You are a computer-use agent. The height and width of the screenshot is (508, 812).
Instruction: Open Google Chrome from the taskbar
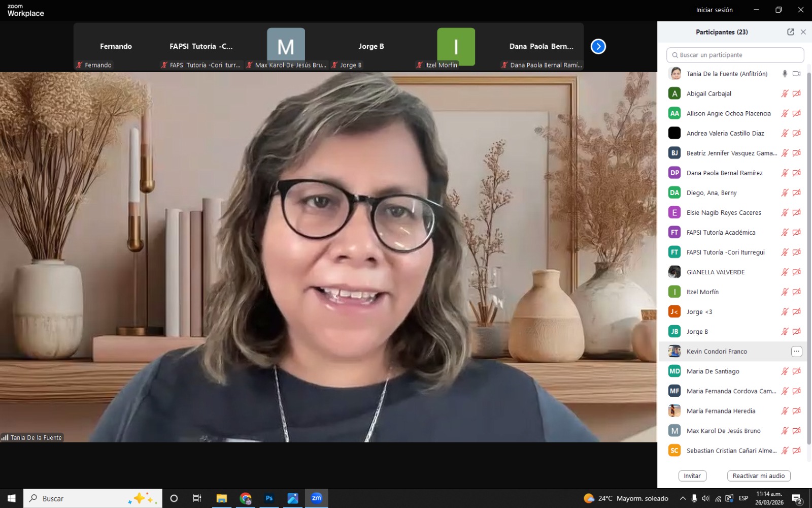click(246, 498)
